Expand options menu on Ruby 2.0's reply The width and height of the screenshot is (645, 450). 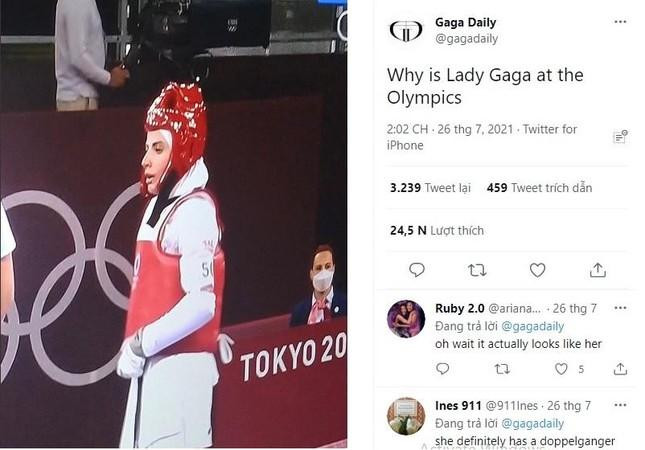click(x=620, y=308)
